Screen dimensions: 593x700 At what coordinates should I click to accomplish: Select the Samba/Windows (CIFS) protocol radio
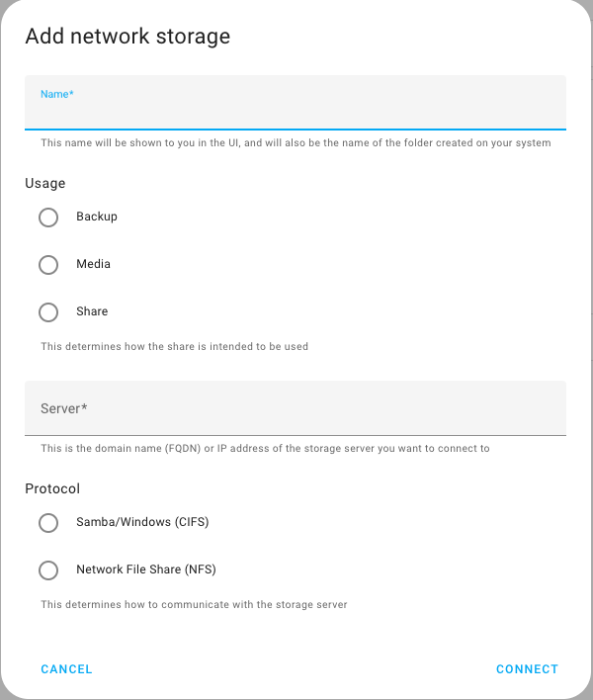[48, 523]
